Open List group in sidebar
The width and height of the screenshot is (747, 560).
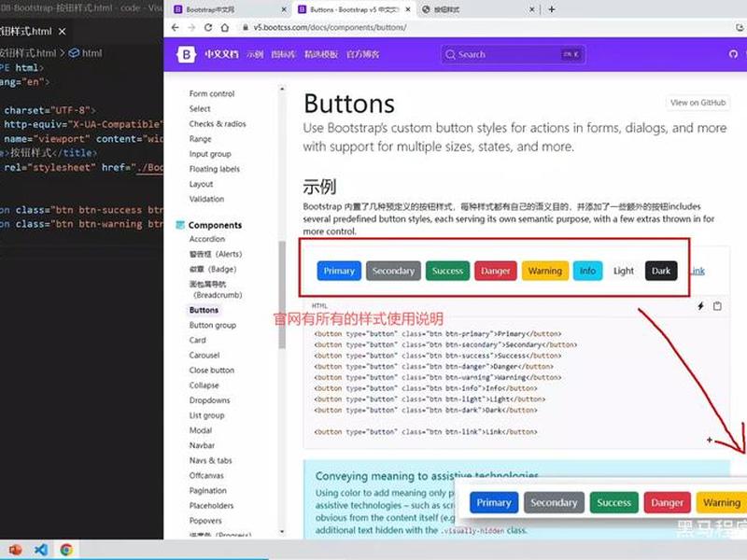coord(206,415)
